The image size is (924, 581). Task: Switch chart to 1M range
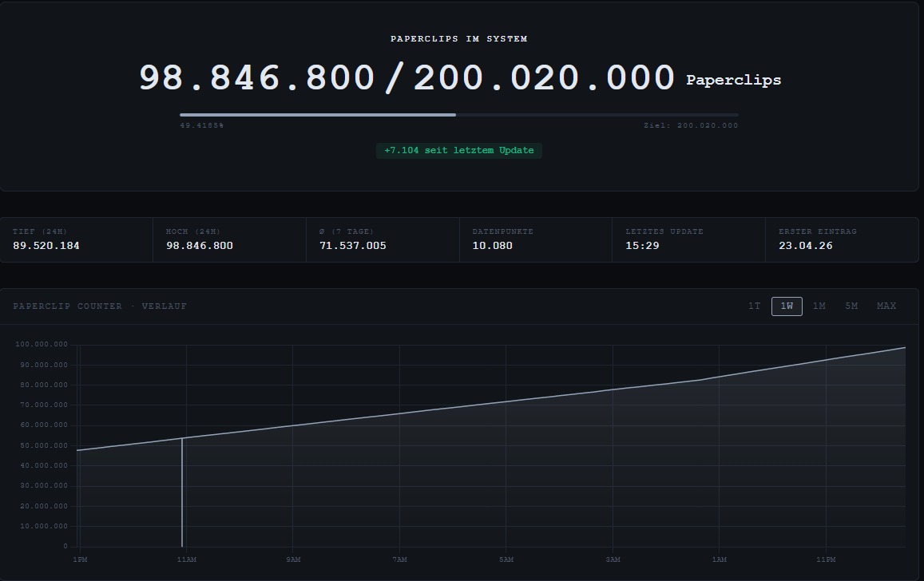coord(819,306)
